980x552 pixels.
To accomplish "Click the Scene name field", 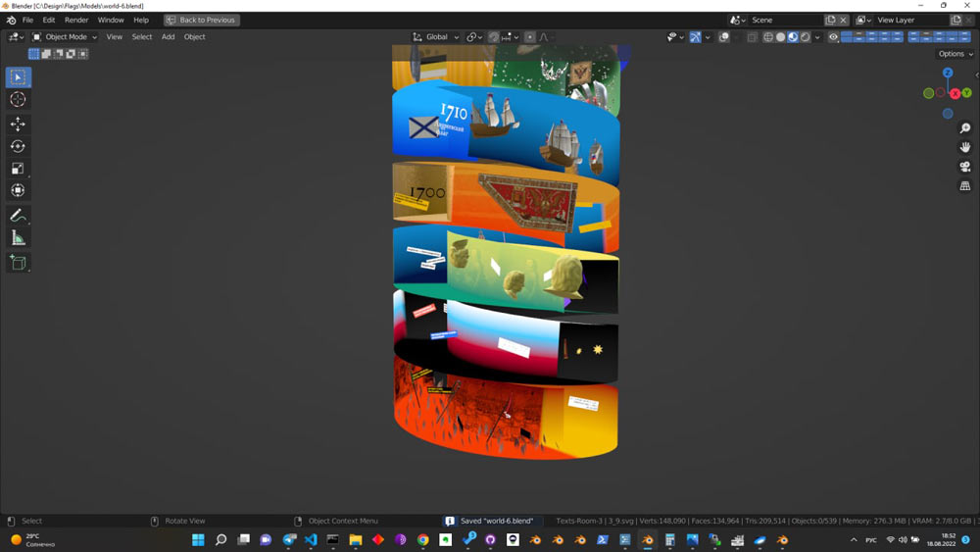I will coord(784,20).
